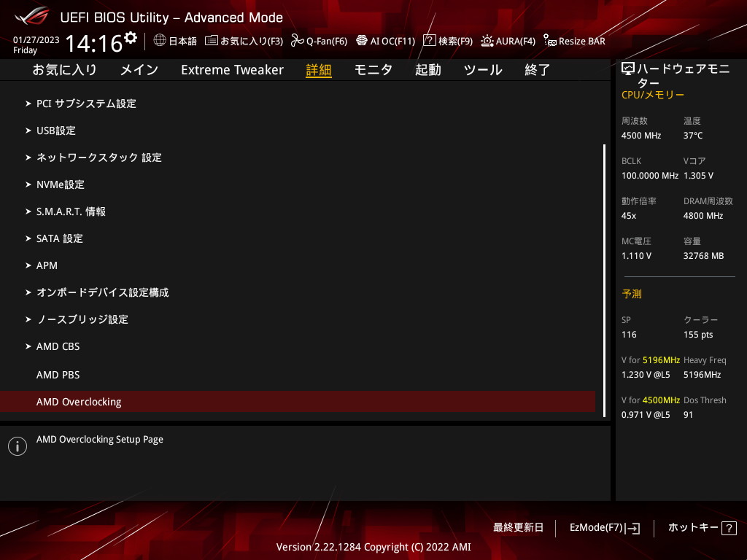Open date and time settings gear
The height and width of the screenshot is (560, 747).
pos(131,37)
